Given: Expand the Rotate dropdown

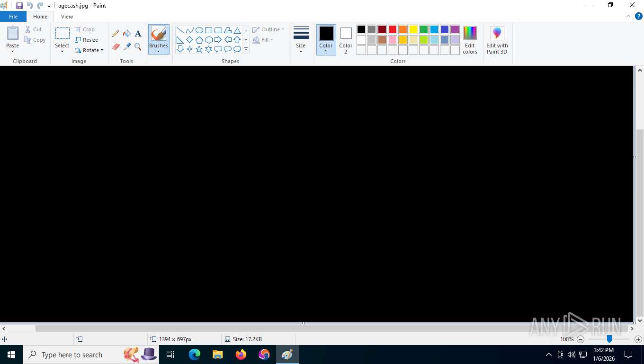Looking at the screenshot, I should [102, 50].
